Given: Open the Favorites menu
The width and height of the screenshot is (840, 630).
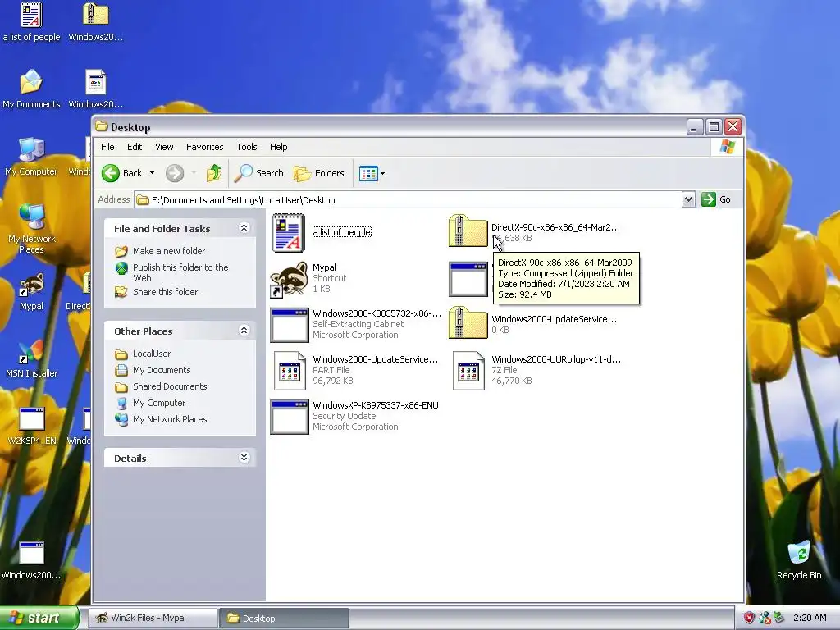Looking at the screenshot, I should (204, 147).
